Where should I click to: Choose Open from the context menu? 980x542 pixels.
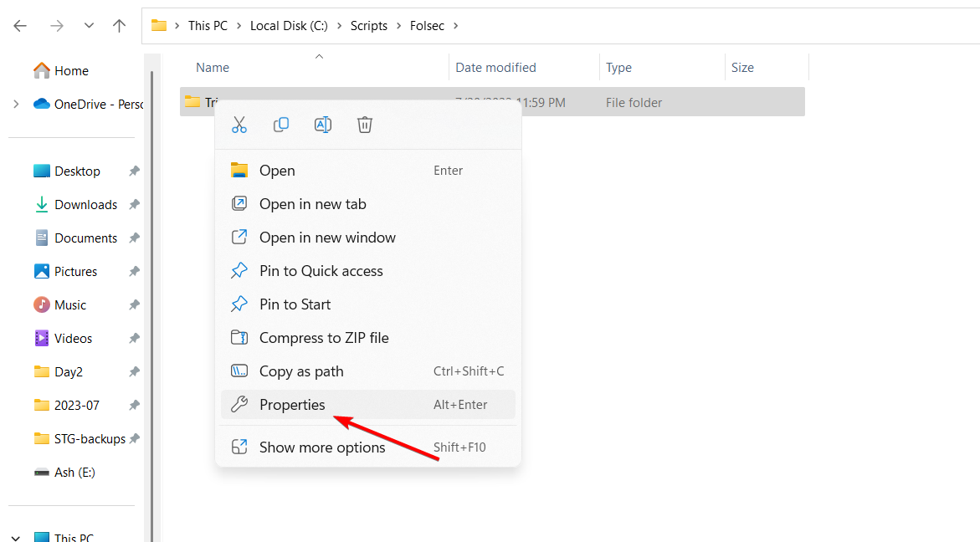point(368,171)
